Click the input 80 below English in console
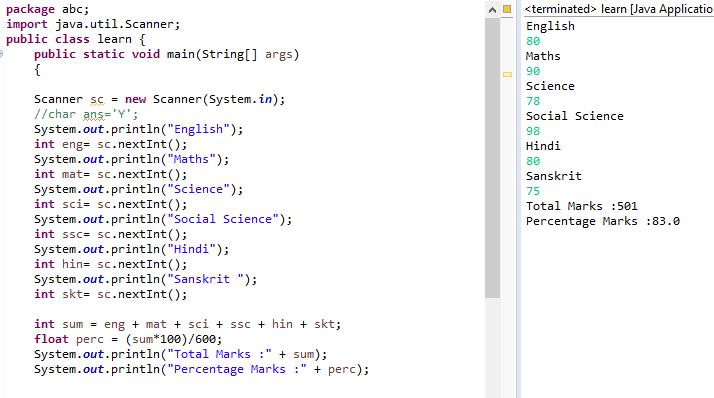The height and width of the screenshot is (398, 714). pyautogui.click(x=533, y=41)
